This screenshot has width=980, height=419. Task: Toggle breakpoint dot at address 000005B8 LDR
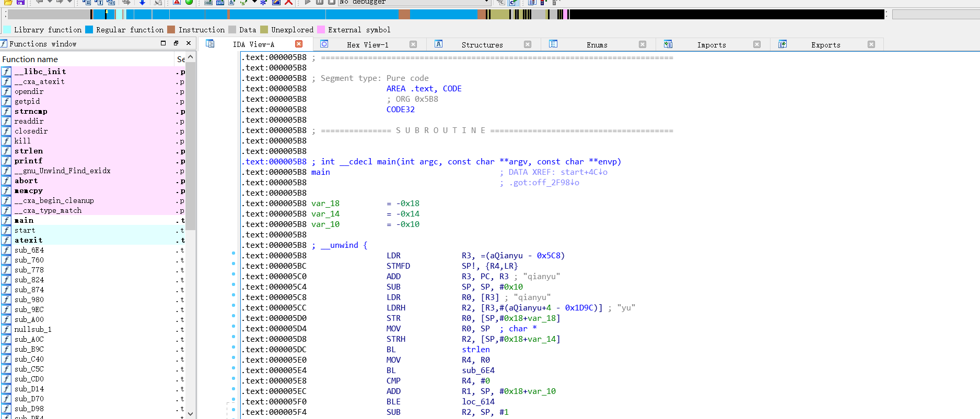point(234,253)
